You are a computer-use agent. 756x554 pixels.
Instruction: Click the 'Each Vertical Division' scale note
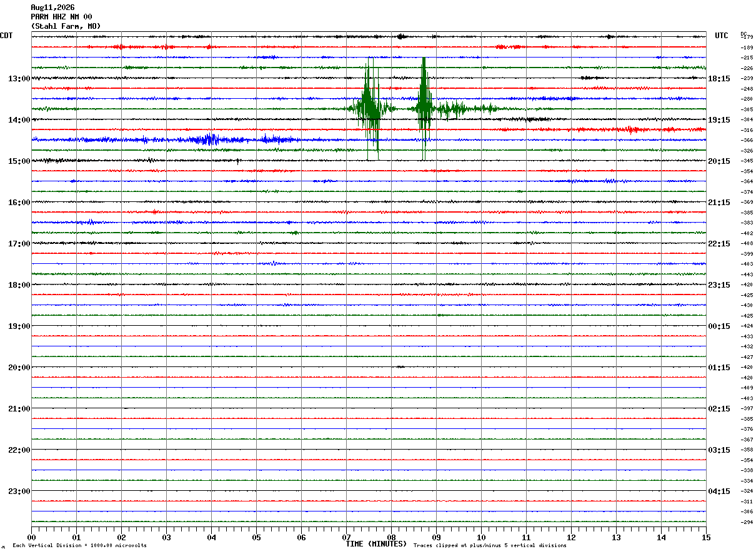(79, 545)
